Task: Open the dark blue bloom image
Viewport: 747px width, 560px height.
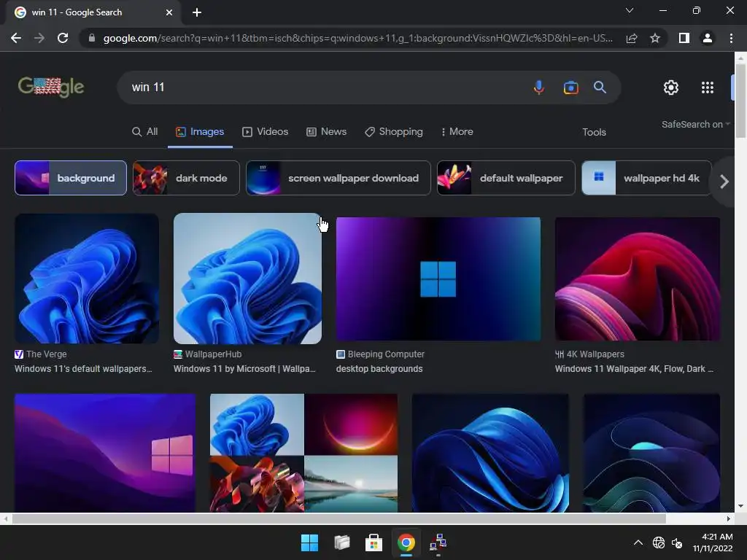Action: [x=490, y=453]
